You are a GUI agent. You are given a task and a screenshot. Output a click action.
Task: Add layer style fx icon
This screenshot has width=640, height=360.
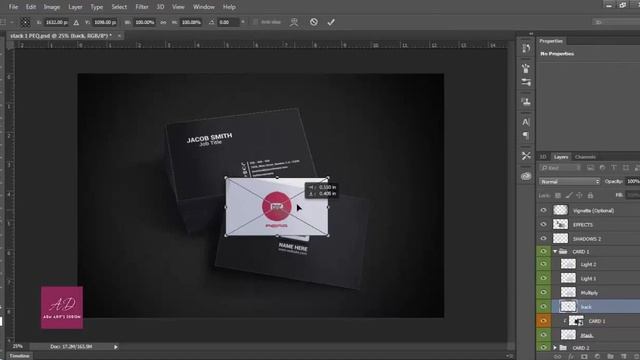pyautogui.click(x=571, y=357)
